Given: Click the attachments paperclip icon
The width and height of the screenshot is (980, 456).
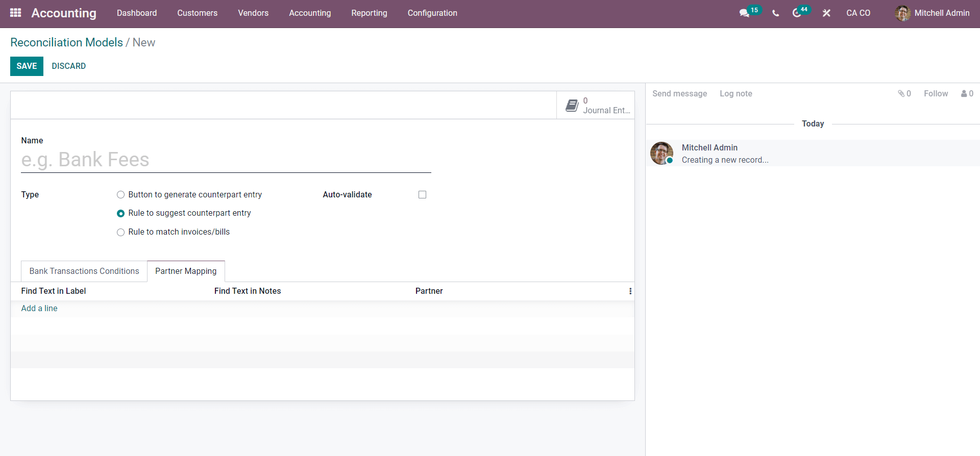Looking at the screenshot, I should 901,93.
